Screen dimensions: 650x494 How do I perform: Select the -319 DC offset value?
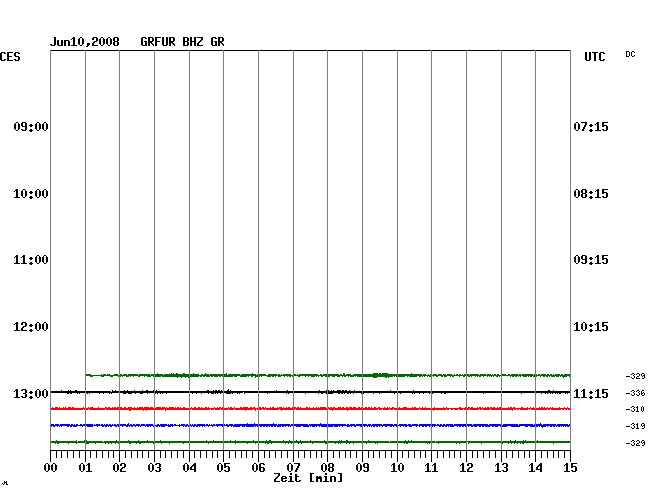click(635, 426)
